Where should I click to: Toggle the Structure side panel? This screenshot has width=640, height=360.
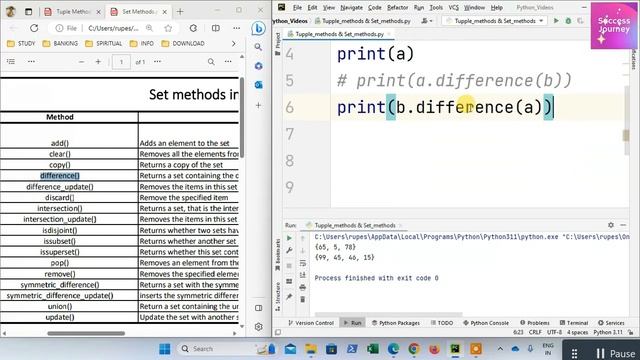(278, 296)
